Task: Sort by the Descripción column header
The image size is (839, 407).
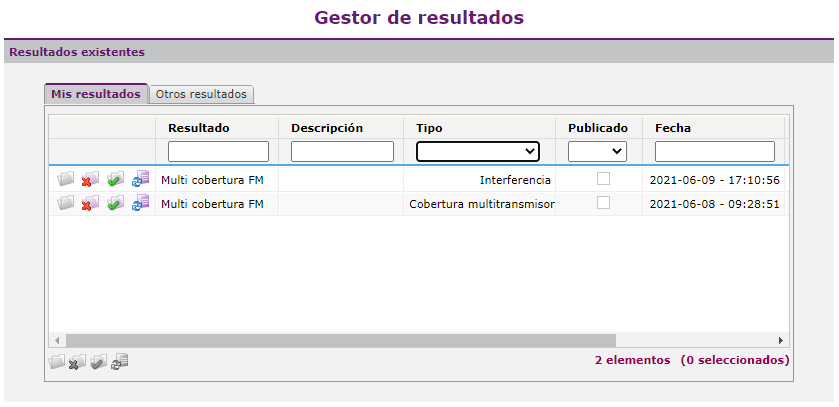Action: [x=327, y=128]
